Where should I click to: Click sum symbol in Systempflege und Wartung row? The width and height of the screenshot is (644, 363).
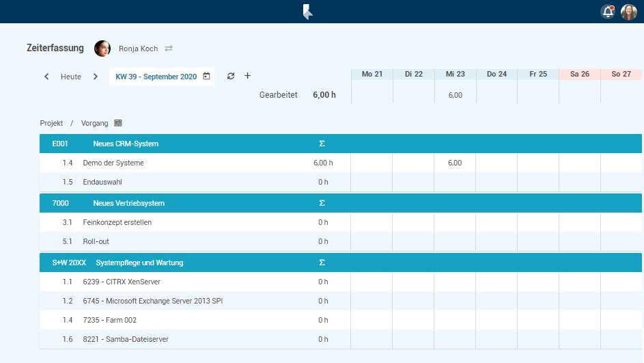pos(322,263)
